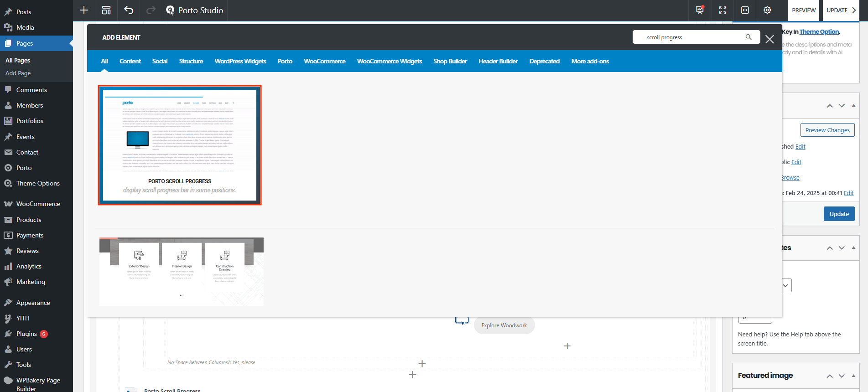Open YITH in the admin sidebar
This screenshot has height=392, width=868.
(23, 318)
